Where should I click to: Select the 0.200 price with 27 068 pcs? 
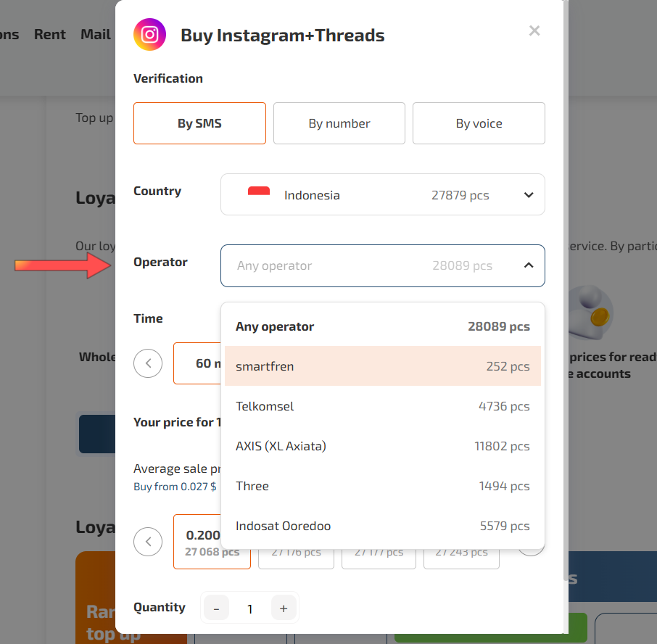point(212,542)
